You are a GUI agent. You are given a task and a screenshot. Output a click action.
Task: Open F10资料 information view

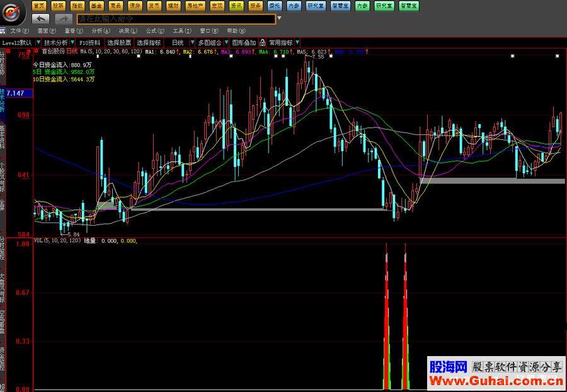click(89, 43)
